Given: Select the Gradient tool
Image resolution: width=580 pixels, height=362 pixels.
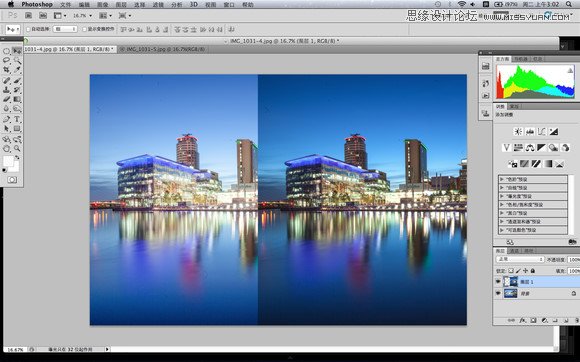Looking at the screenshot, I should (17, 99).
